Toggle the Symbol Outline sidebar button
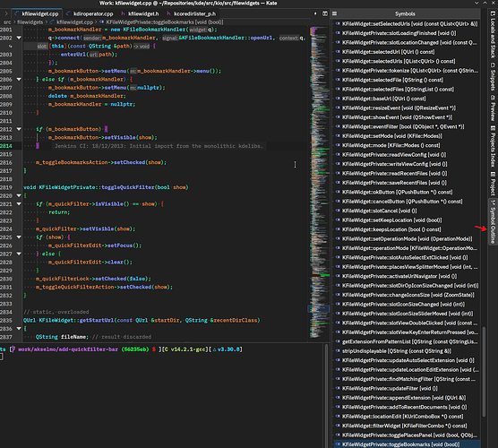The height and width of the screenshot is (448, 498). [x=493, y=221]
